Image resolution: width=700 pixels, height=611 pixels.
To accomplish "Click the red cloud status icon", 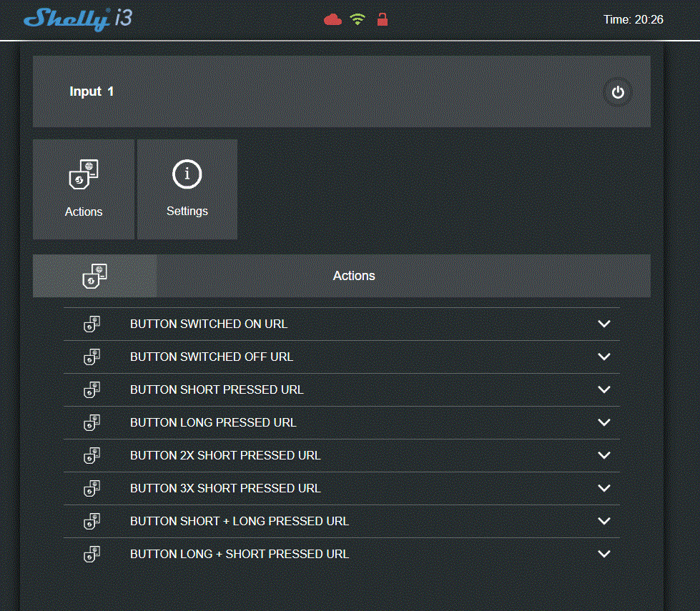I will point(332,20).
